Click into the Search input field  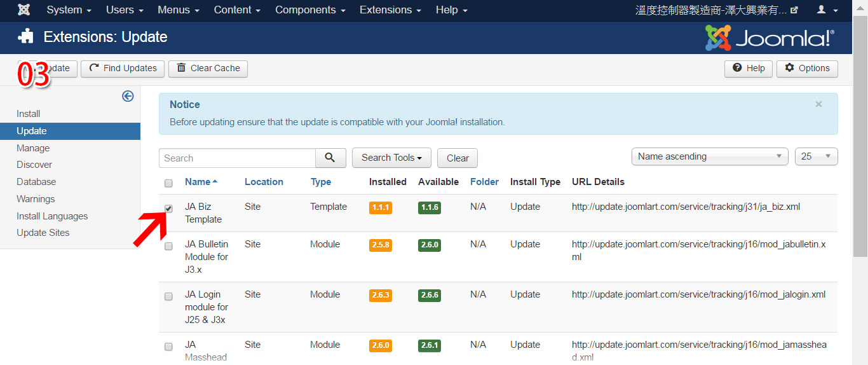[x=237, y=158]
